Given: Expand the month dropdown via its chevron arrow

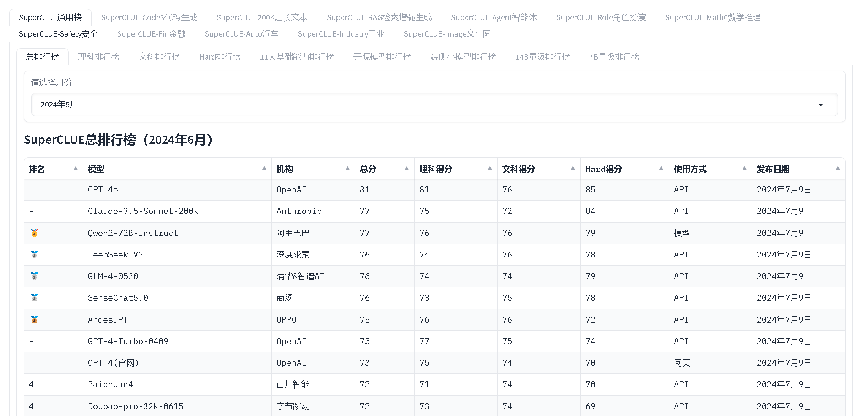Looking at the screenshot, I should [820, 104].
